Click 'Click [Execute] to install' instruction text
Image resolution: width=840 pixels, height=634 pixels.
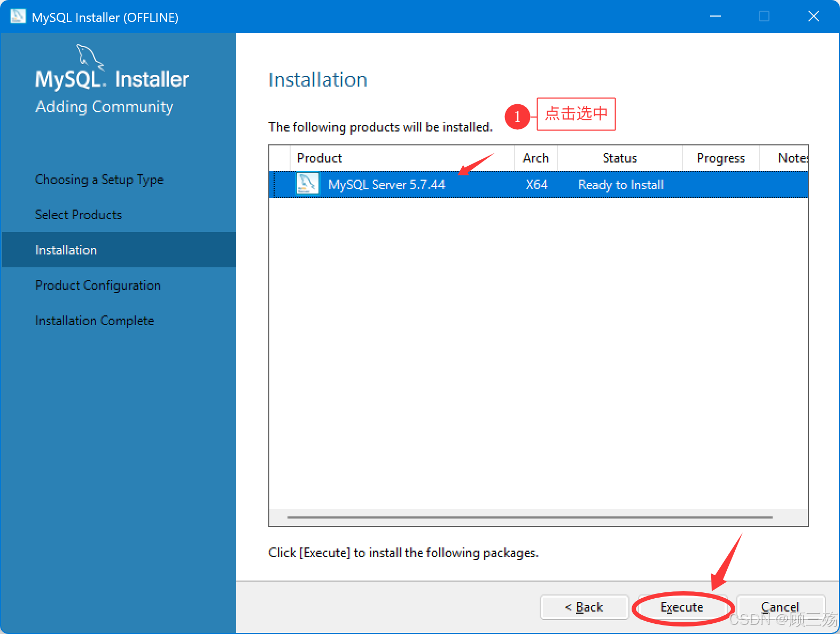tap(403, 553)
